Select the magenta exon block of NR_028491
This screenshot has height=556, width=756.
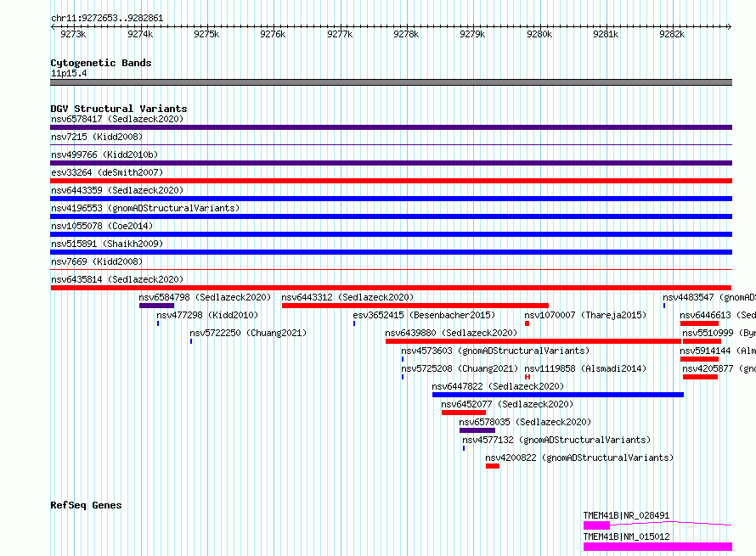click(x=596, y=525)
